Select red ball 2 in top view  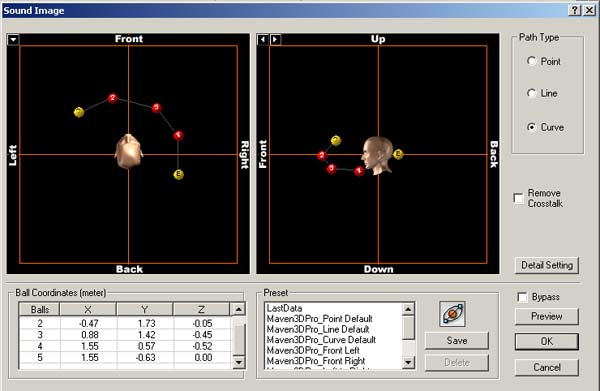pos(112,98)
